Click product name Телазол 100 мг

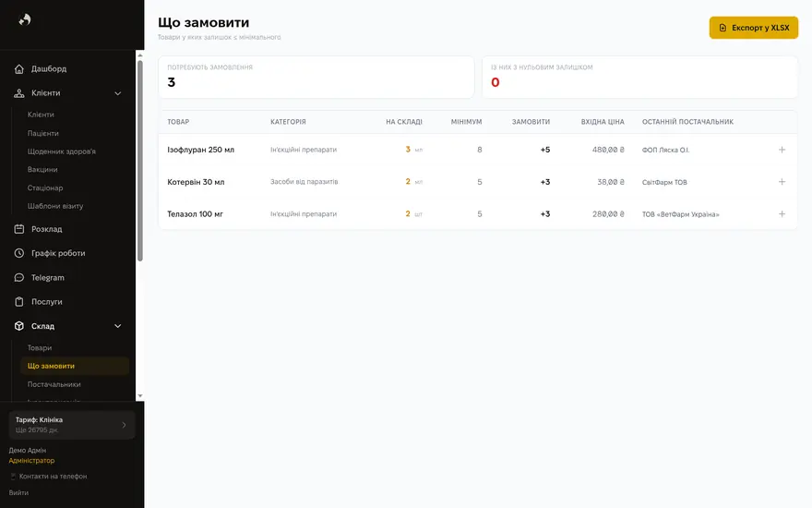(195, 214)
